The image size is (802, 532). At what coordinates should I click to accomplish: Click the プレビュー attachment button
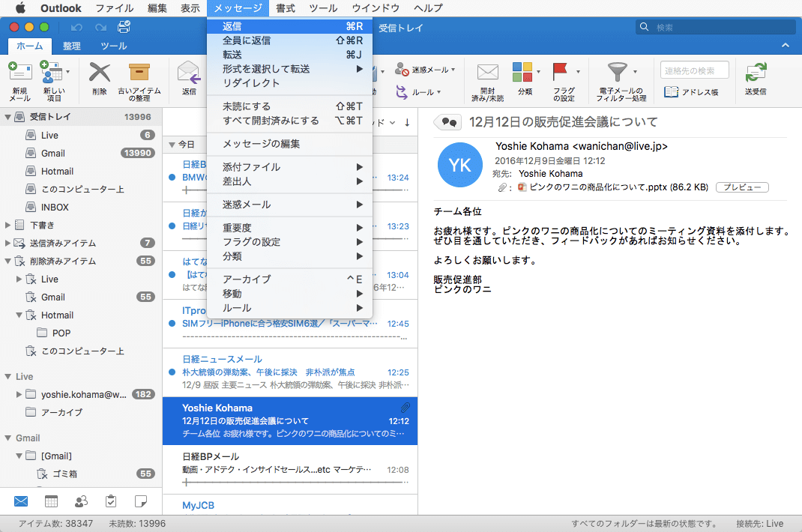pos(742,187)
